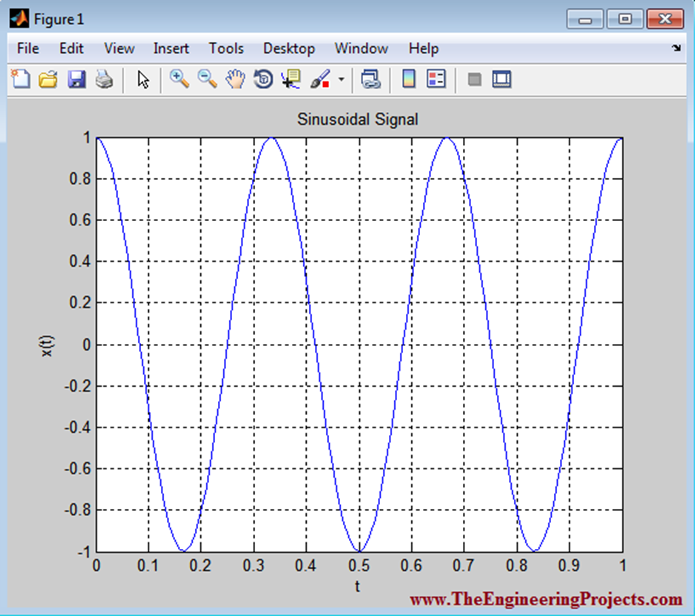
Task: Activate the Pan (hand) tool
Action: (x=234, y=79)
